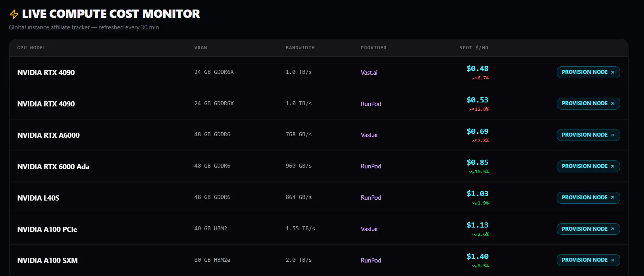
Task: Select the NVIDIA RTX A6000 row name
Action: [48, 135]
